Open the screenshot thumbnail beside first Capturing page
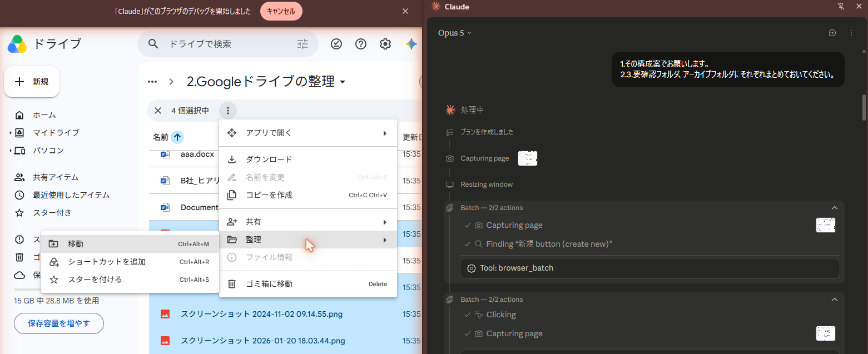 click(528, 158)
